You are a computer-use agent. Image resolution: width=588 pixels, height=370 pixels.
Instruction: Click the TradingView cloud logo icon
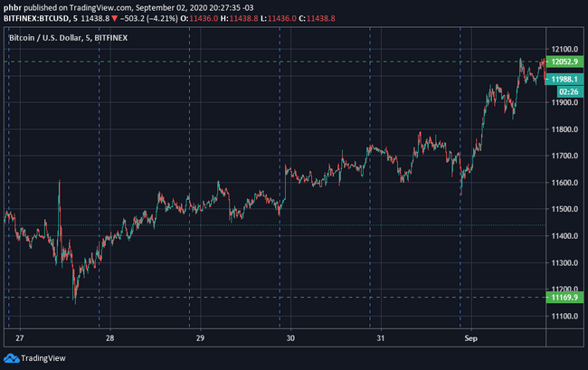click(x=11, y=358)
